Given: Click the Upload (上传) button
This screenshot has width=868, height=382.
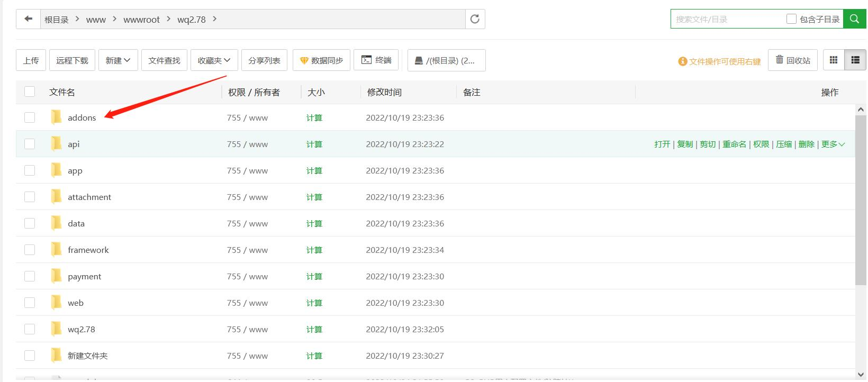Looking at the screenshot, I should click(x=31, y=60).
